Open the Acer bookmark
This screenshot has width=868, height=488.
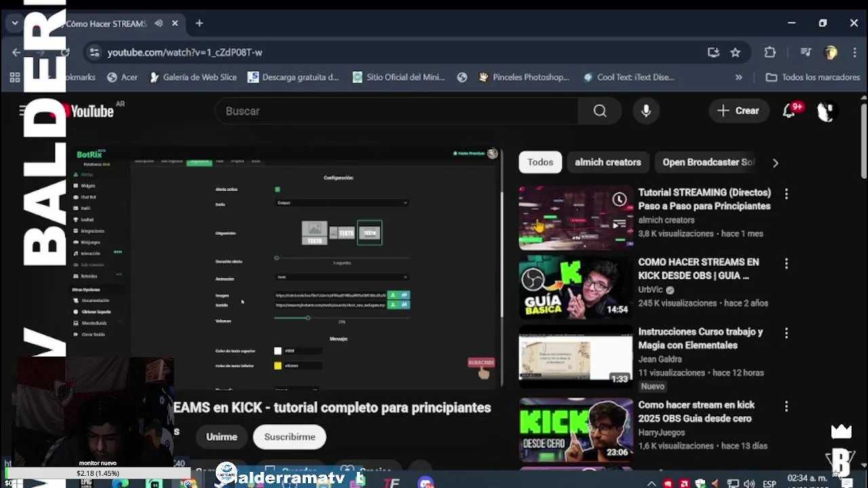[x=122, y=77]
